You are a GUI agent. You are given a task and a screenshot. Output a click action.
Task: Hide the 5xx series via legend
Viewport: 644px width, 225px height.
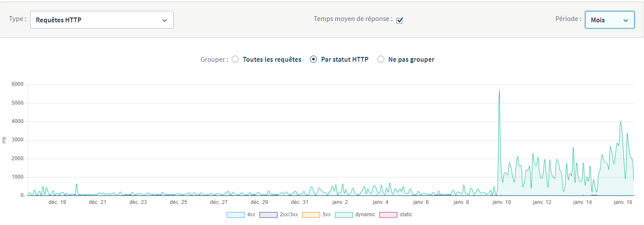tap(311, 215)
